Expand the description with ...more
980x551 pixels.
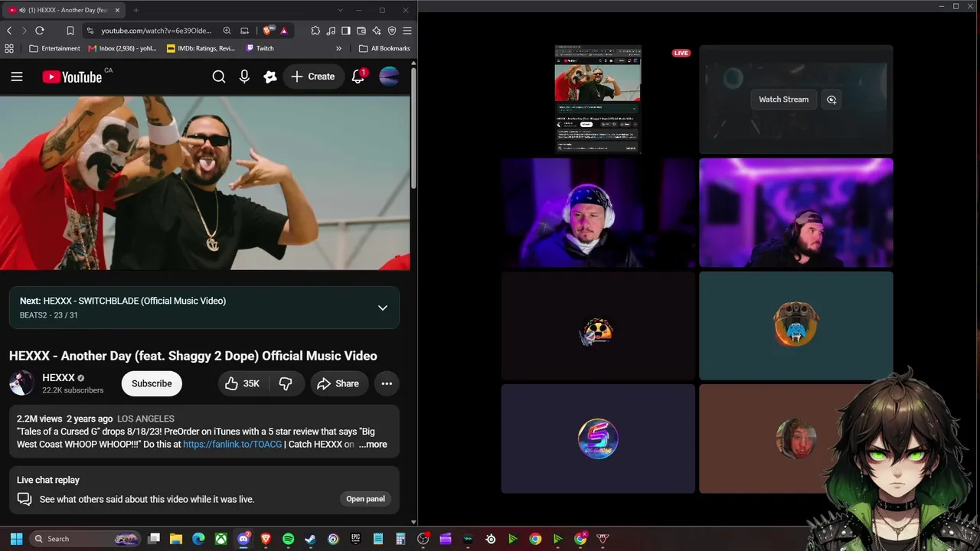pyautogui.click(x=373, y=444)
